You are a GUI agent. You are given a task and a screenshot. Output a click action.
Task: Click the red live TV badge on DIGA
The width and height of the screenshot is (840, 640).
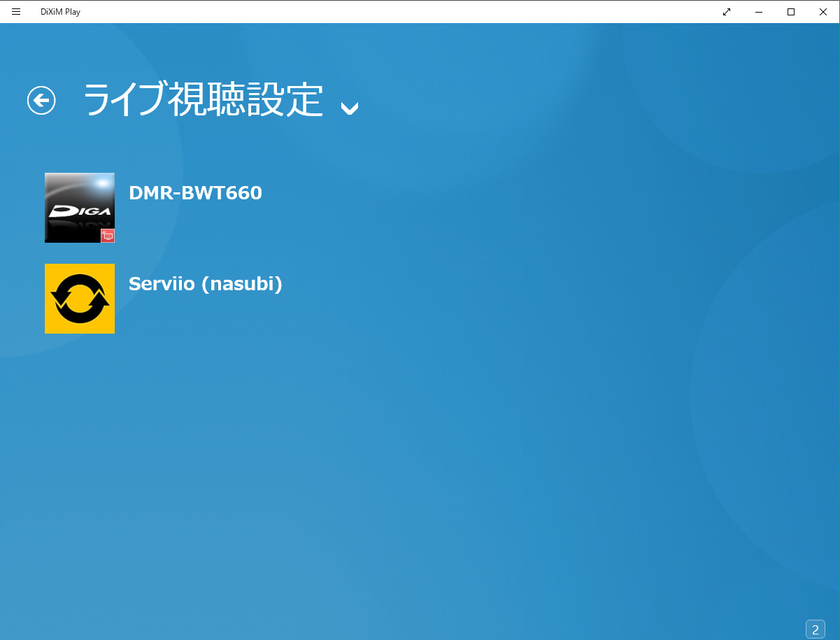107,236
